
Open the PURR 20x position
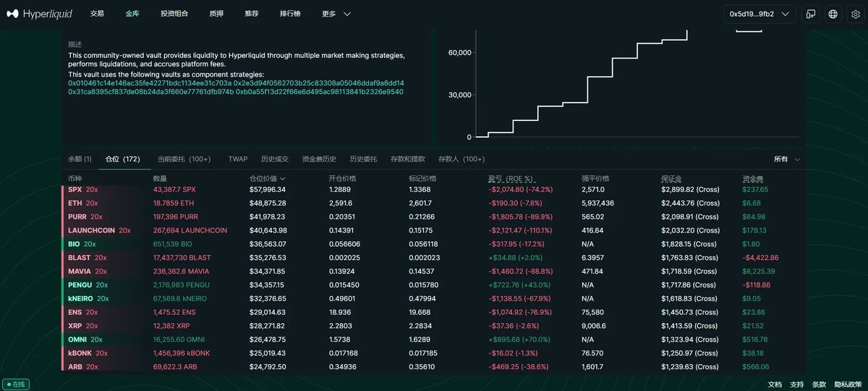coord(85,216)
